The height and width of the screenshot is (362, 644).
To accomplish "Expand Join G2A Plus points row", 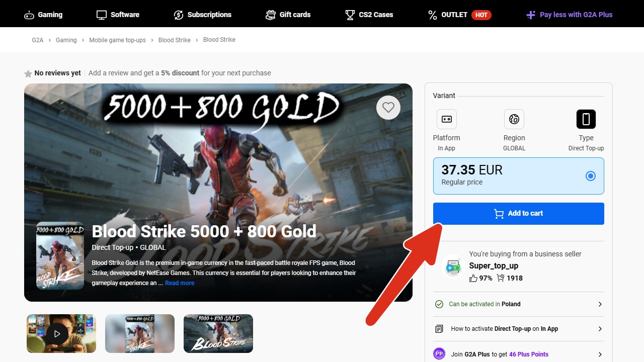I will click(x=600, y=354).
